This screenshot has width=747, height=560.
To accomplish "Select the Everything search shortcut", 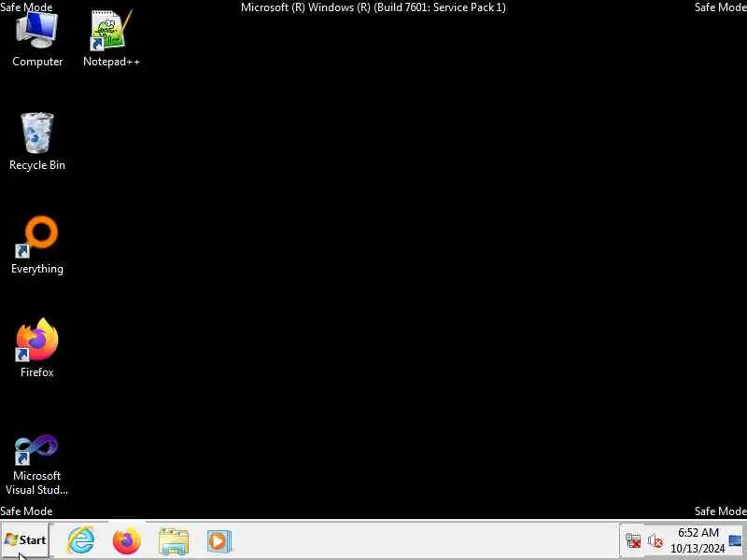I will click(x=37, y=245).
